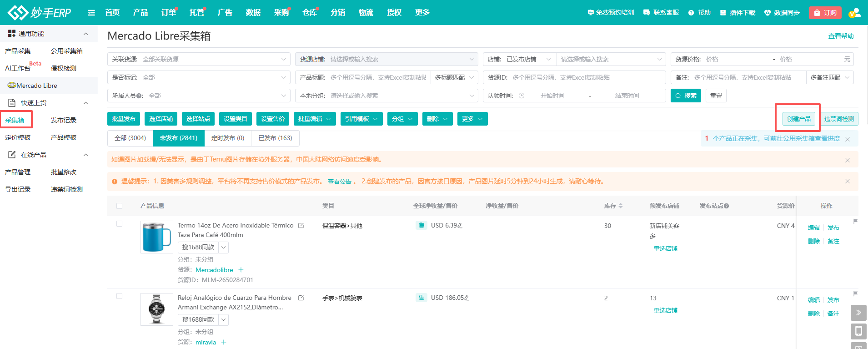Click the blue mug product thumbnail

157,237
